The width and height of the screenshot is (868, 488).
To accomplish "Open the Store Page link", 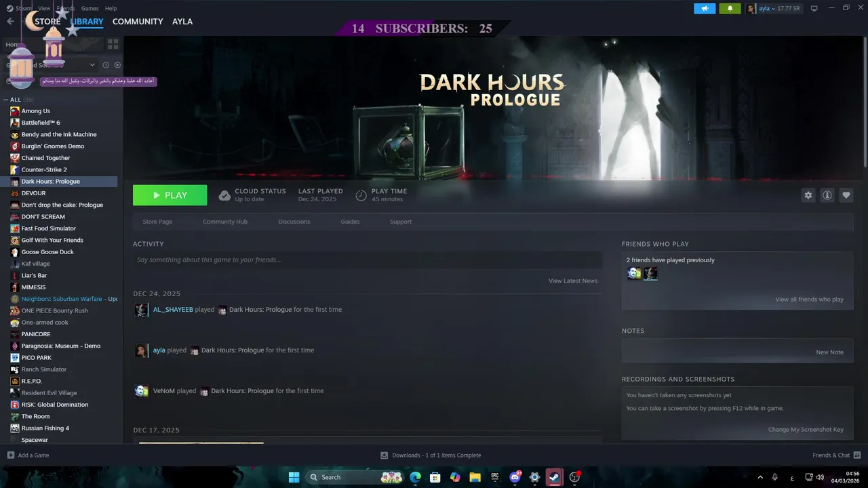I will click(x=157, y=222).
